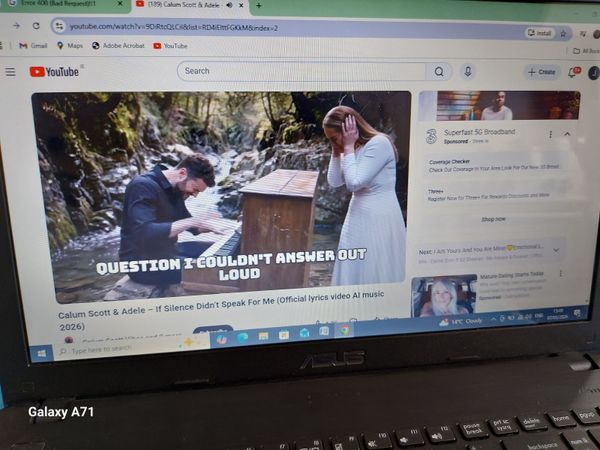Open the Gmail bookmark
Image resolution: width=600 pixels, height=450 pixels.
[33, 46]
